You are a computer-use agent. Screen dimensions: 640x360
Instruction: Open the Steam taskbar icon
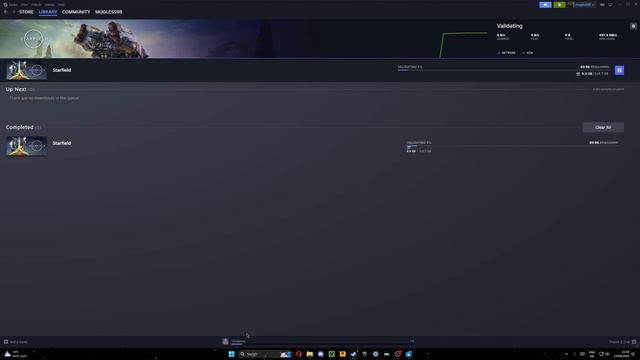coord(353,354)
